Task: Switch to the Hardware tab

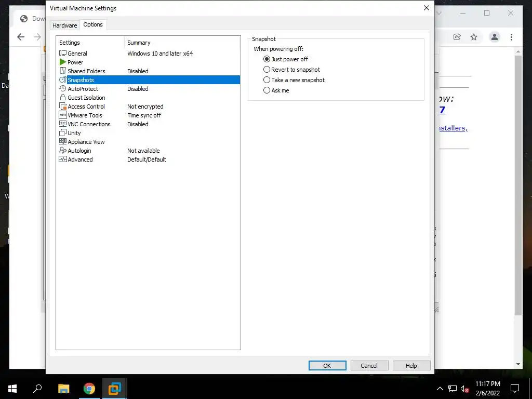Action: [64, 25]
